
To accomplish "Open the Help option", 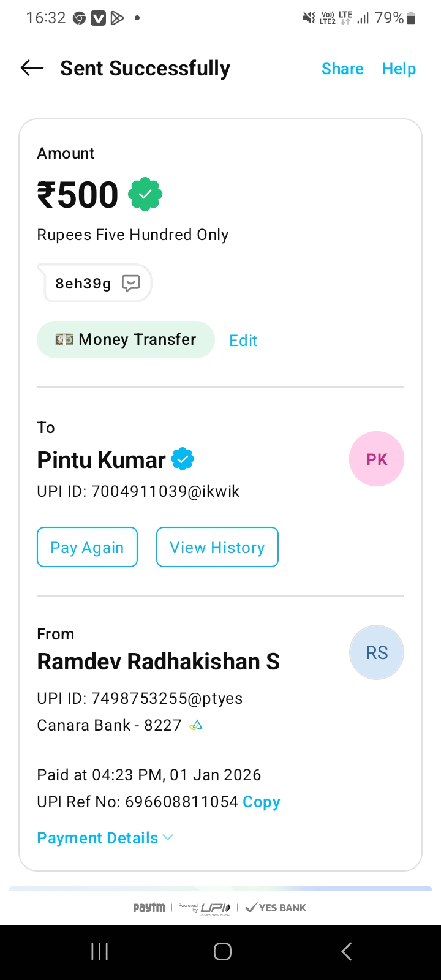I will (399, 69).
